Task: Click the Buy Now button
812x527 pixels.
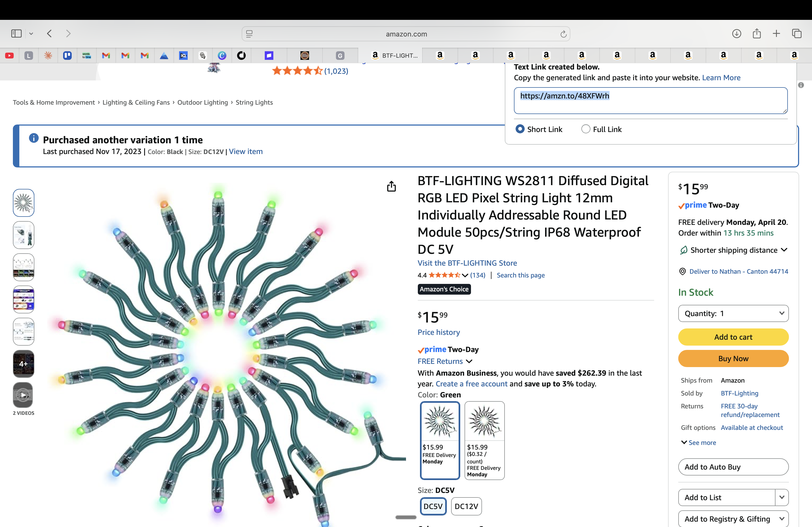Action: [733, 358]
